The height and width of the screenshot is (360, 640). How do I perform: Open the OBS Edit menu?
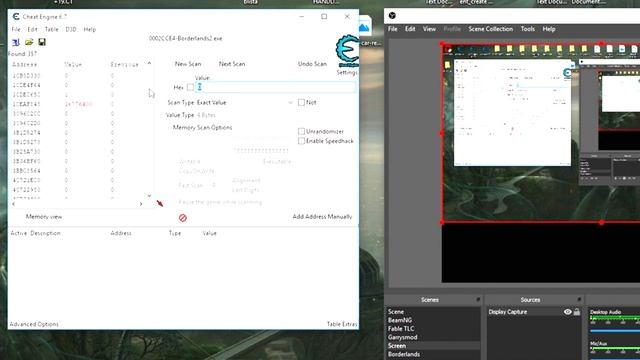(410, 29)
